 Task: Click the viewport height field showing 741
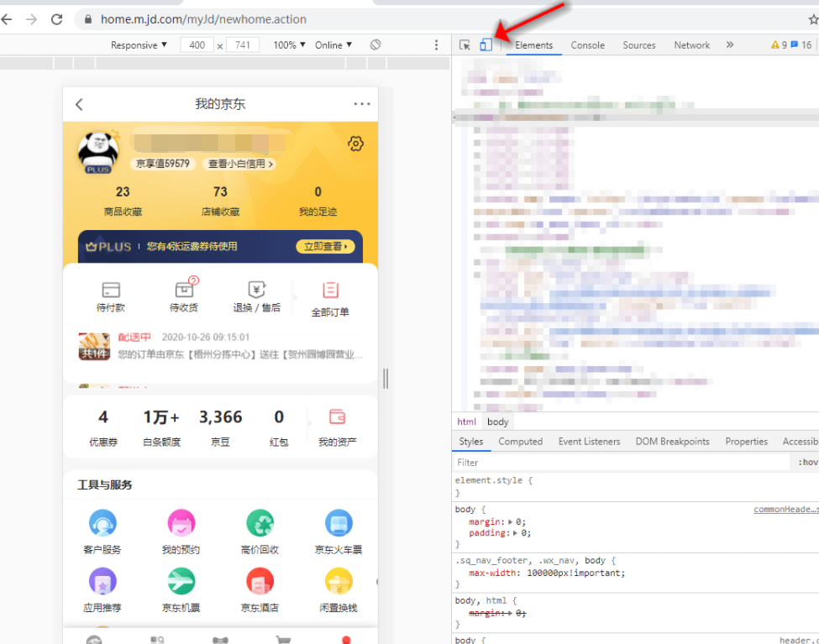243,45
